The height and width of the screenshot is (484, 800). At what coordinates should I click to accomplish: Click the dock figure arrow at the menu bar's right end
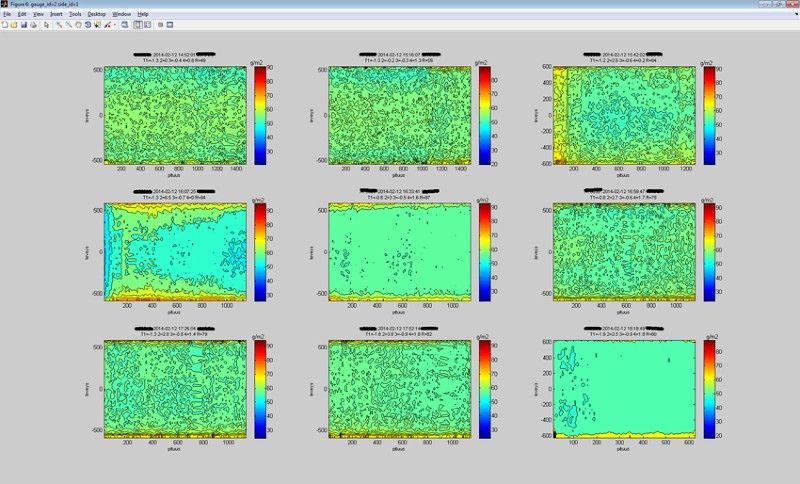point(796,13)
